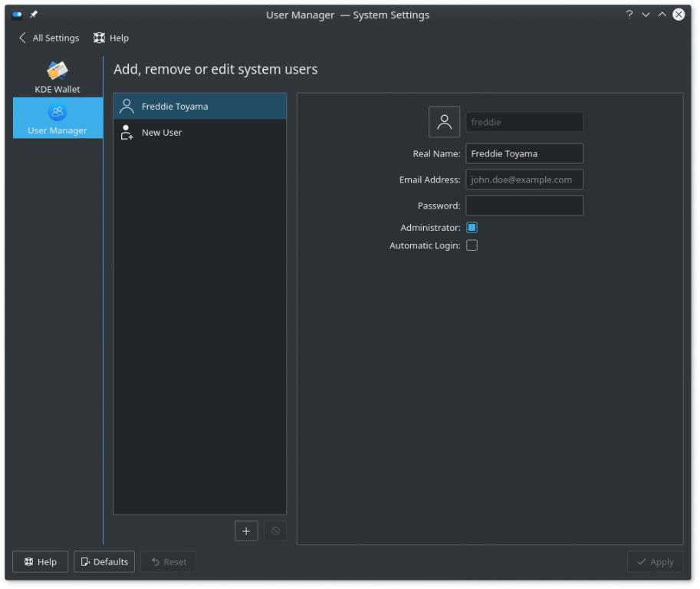Click the Reset button

(169, 561)
